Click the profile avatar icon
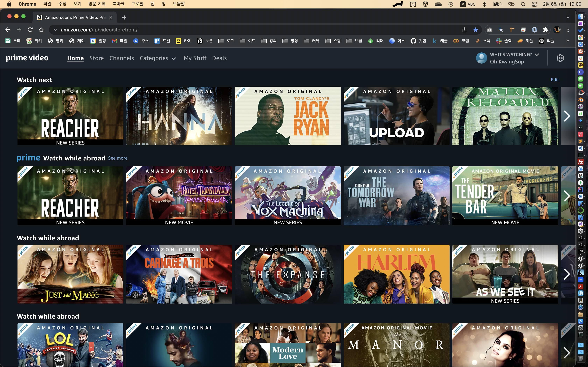The image size is (588, 367). tap(481, 58)
